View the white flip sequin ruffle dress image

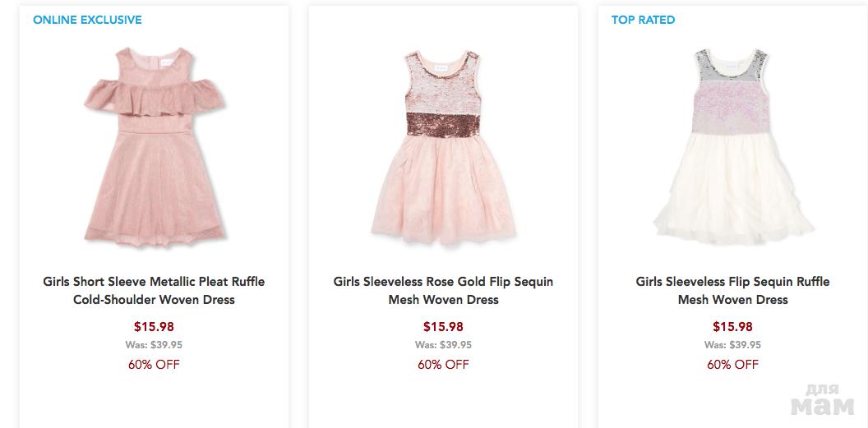[732, 148]
